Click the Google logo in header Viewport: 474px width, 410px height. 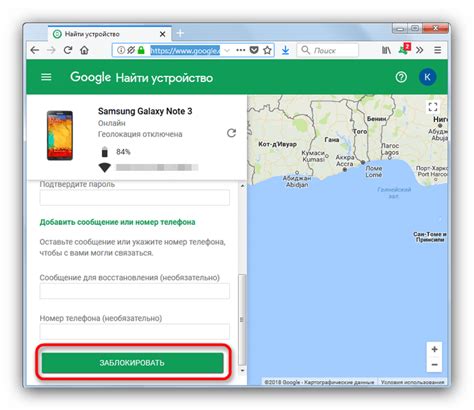click(x=90, y=77)
